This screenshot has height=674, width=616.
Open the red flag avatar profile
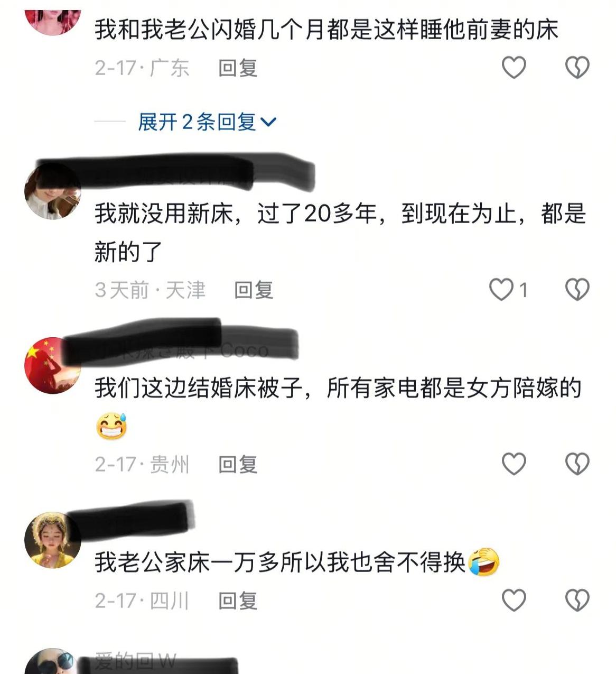(x=52, y=366)
